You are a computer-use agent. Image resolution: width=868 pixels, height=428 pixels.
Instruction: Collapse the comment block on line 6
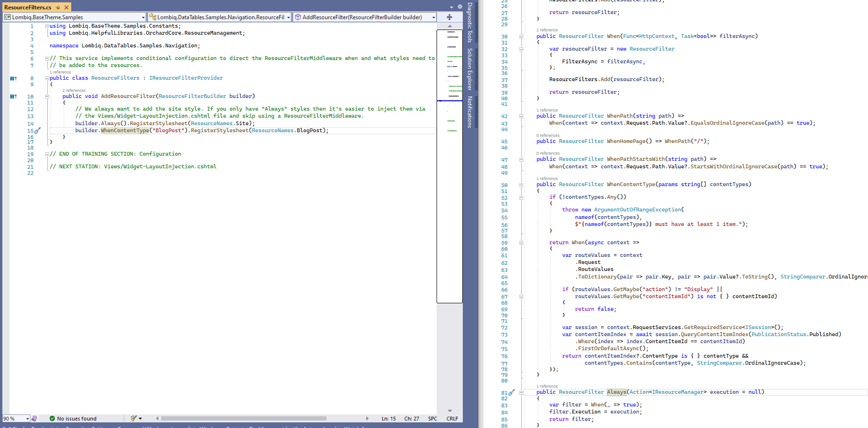coord(47,59)
